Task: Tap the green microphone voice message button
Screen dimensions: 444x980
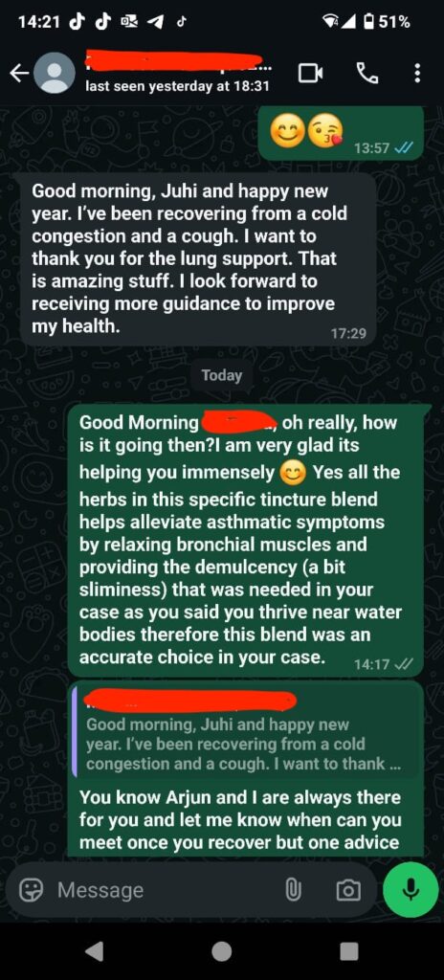Action: click(x=411, y=889)
